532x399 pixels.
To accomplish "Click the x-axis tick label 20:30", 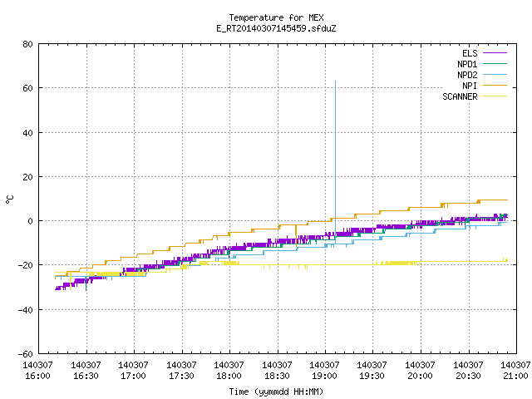I will (x=469, y=376).
